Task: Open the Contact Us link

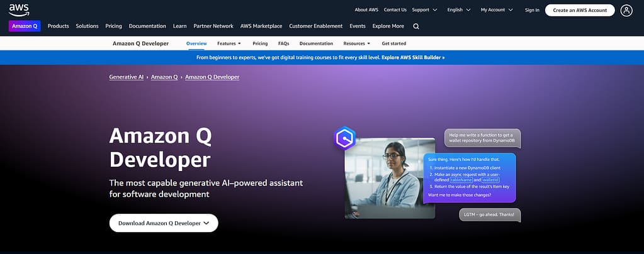Action: pos(395,10)
